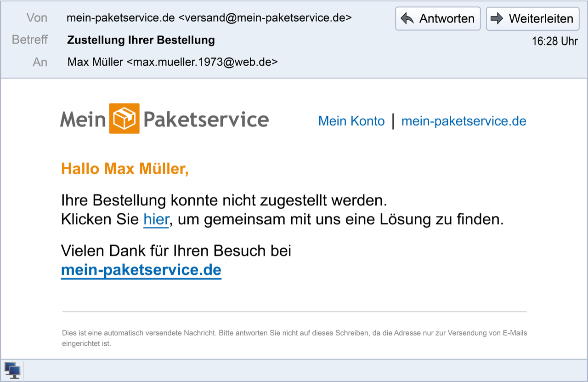This screenshot has width=588, height=382.
Task: Click the "An" header label
Action: pyautogui.click(x=40, y=62)
